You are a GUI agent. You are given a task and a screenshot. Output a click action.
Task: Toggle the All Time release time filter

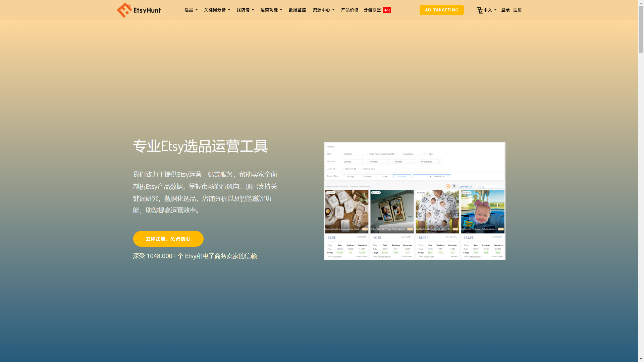coord(402,176)
